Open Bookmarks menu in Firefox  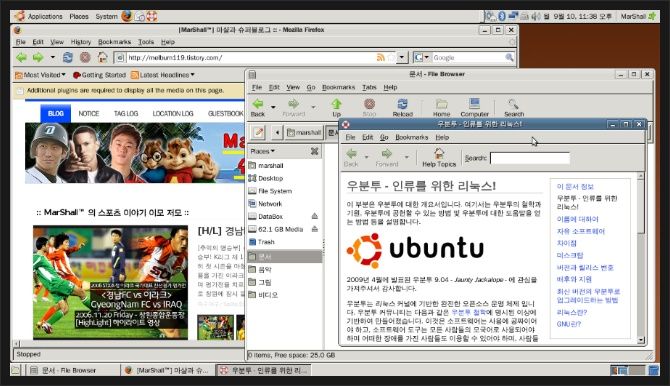pyautogui.click(x=114, y=42)
